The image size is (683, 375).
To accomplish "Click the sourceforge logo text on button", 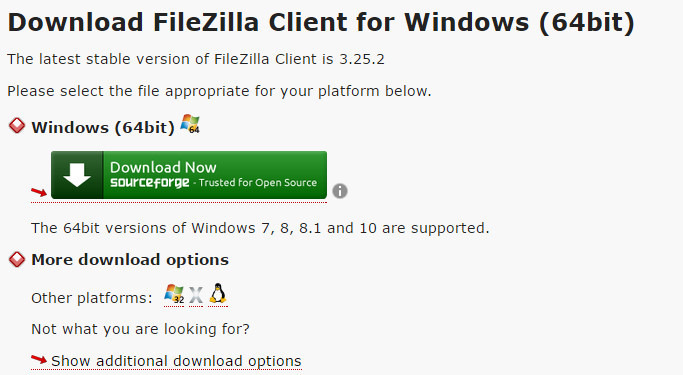I will pos(149,182).
